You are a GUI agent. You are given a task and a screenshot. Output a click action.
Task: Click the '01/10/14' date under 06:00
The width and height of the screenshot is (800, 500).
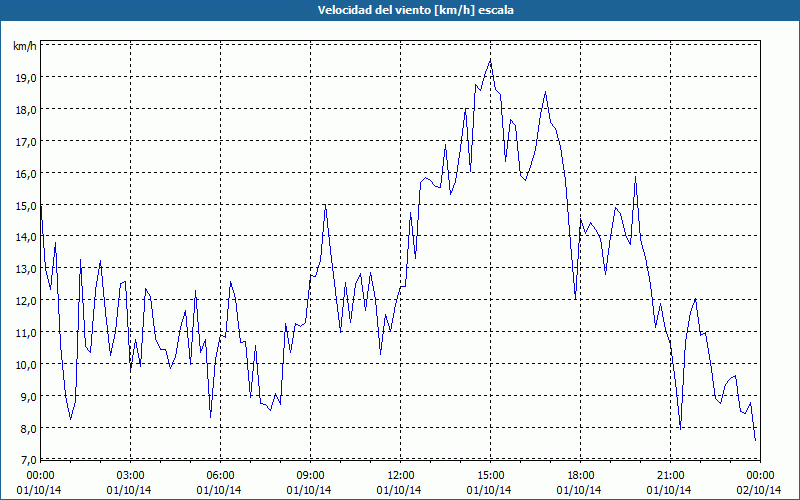tap(218, 490)
